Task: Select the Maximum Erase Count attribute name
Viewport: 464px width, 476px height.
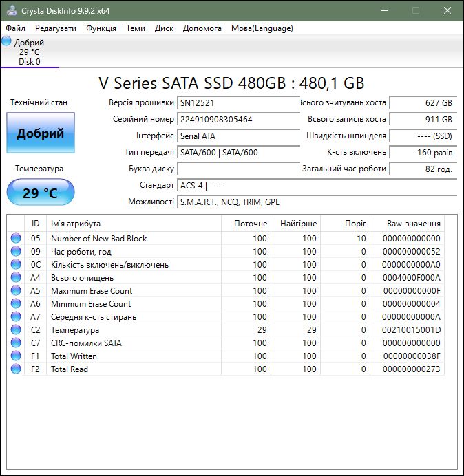Action: tap(92, 291)
